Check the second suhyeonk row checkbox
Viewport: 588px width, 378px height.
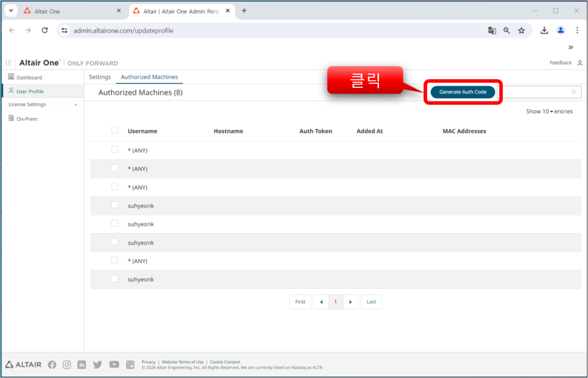pos(115,223)
